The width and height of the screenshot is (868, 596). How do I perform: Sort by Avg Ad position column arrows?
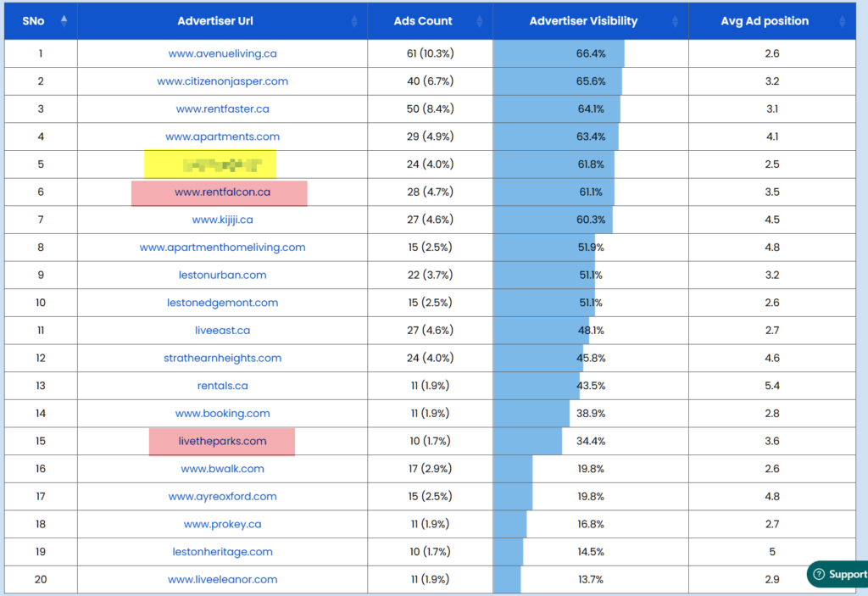[842, 21]
